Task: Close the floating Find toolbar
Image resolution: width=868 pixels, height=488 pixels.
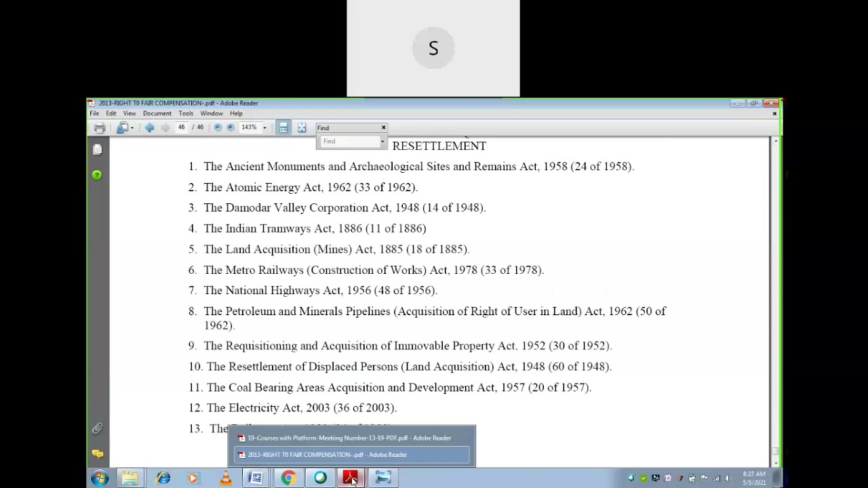Action: pyautogui.click(x=383, y=127)
